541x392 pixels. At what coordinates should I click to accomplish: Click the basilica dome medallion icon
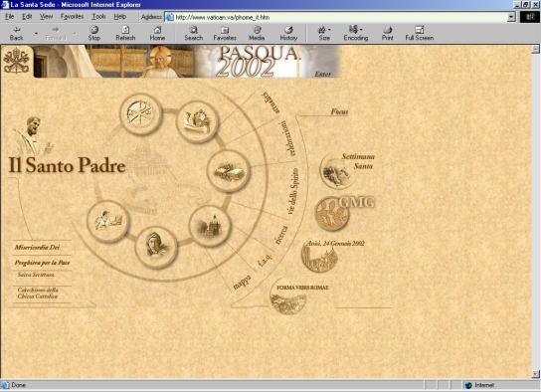tap(210, 226)
